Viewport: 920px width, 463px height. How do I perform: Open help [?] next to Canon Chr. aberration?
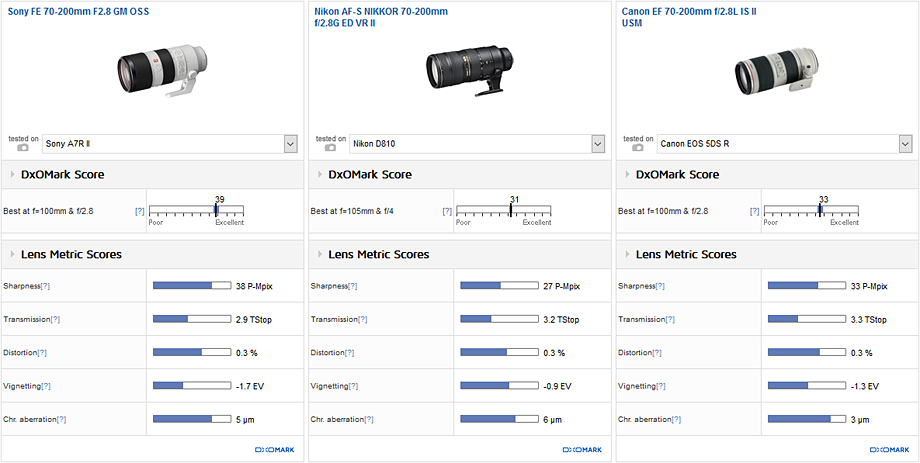click(x=673, y=419)
